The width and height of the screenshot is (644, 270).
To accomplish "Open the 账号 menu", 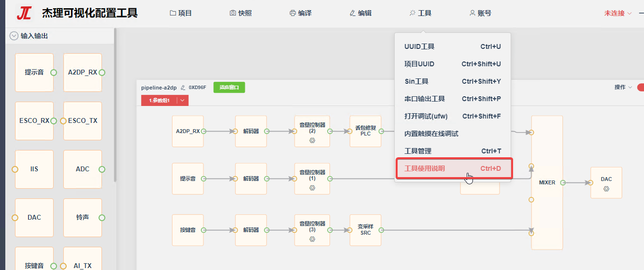I will point(480,14).
